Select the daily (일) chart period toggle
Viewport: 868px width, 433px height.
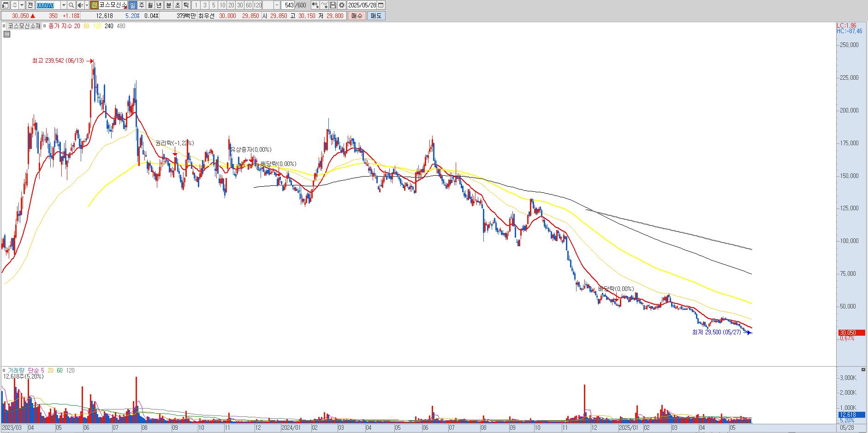pos(132,5)
